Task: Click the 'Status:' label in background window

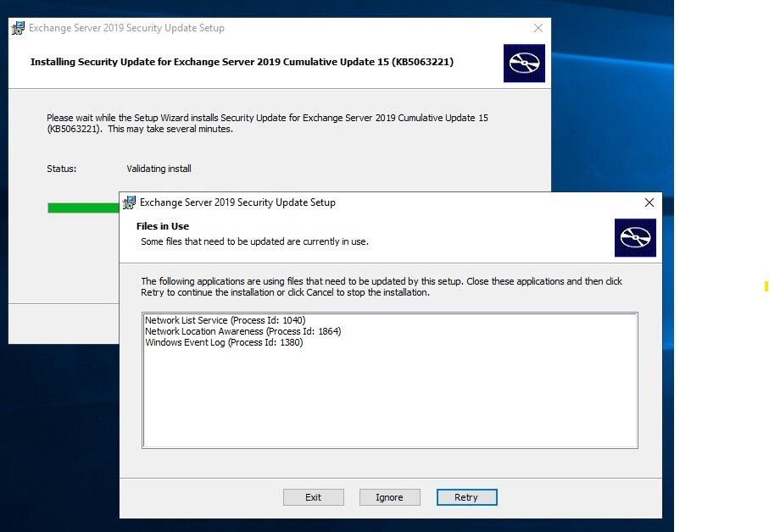Action: pos(61,169)
